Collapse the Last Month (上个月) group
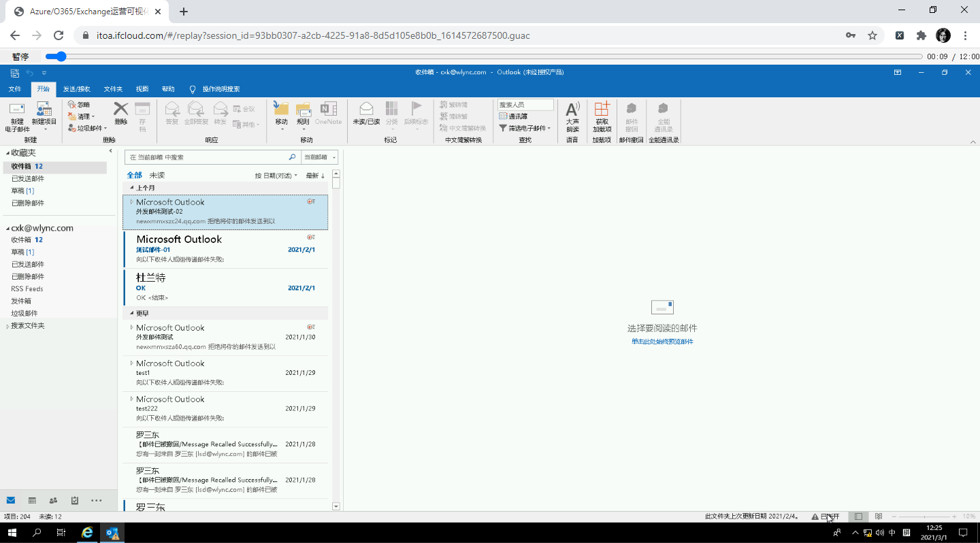980x543 pixels. pos(132,188)
